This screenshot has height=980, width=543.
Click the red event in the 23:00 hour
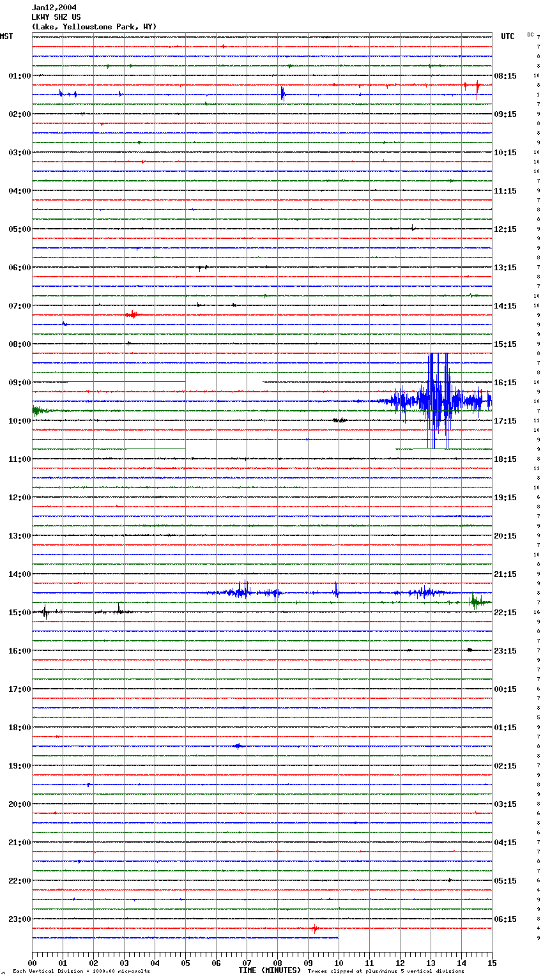(314, 928)
